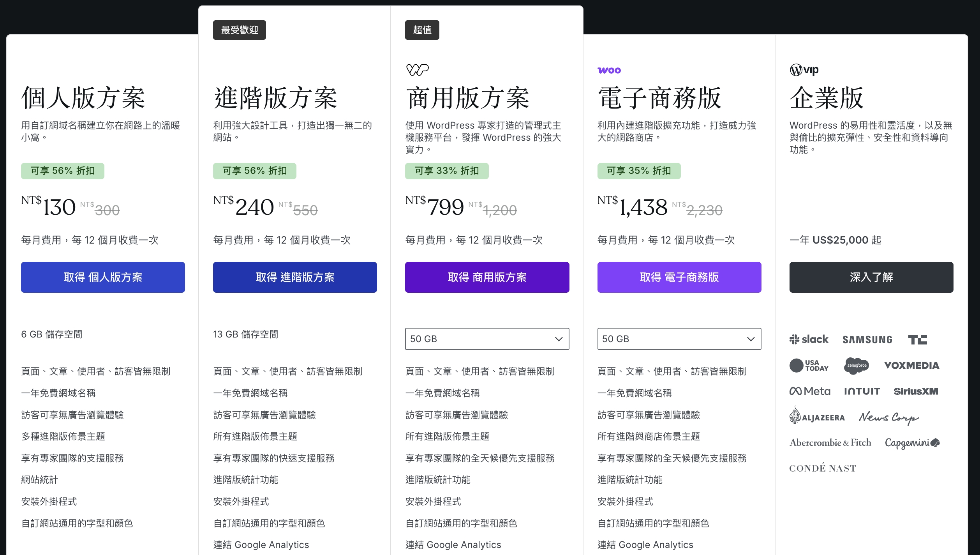Click the 深入了解 button for 企業版

click(871, 277)
